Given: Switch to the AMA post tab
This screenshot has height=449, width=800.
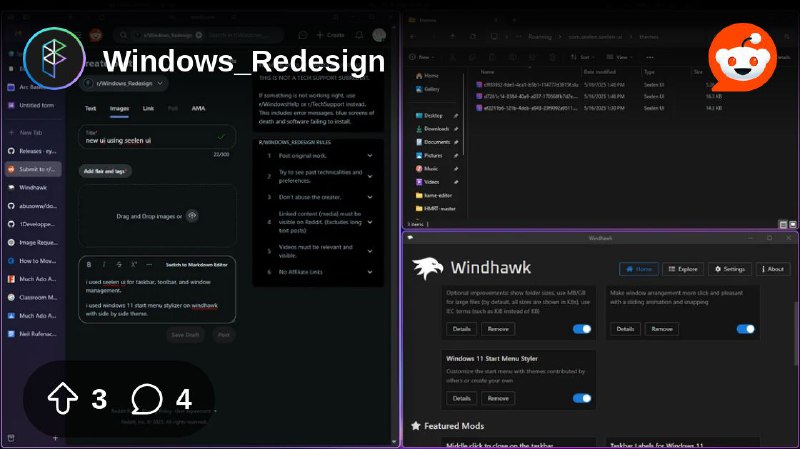Looking at the screenshot, I should pyautogui.click(x=198, y=108).
